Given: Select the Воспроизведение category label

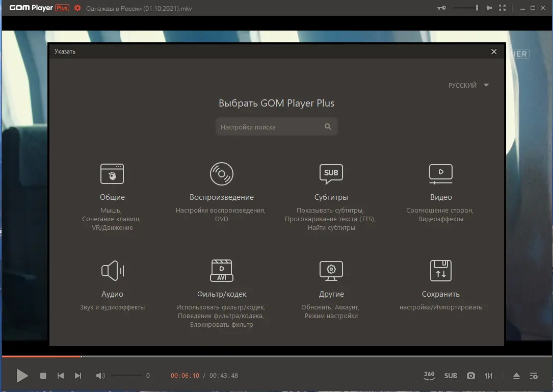Looking at the screenshot, I should coord(222,197).
